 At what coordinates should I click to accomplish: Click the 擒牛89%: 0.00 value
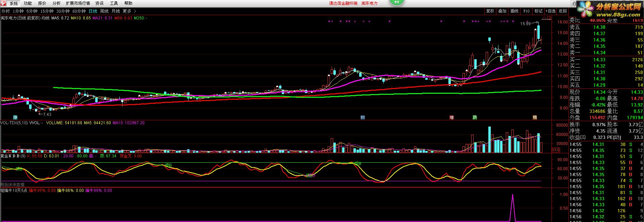[x=99, y=191]
